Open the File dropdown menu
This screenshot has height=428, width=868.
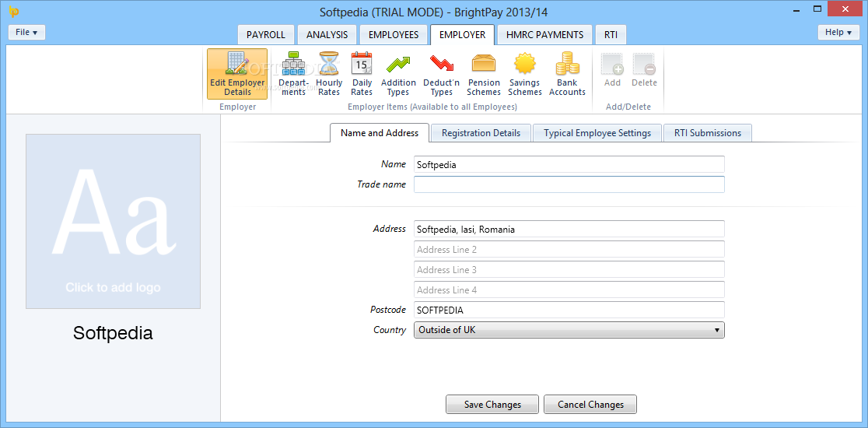[26, 32]
